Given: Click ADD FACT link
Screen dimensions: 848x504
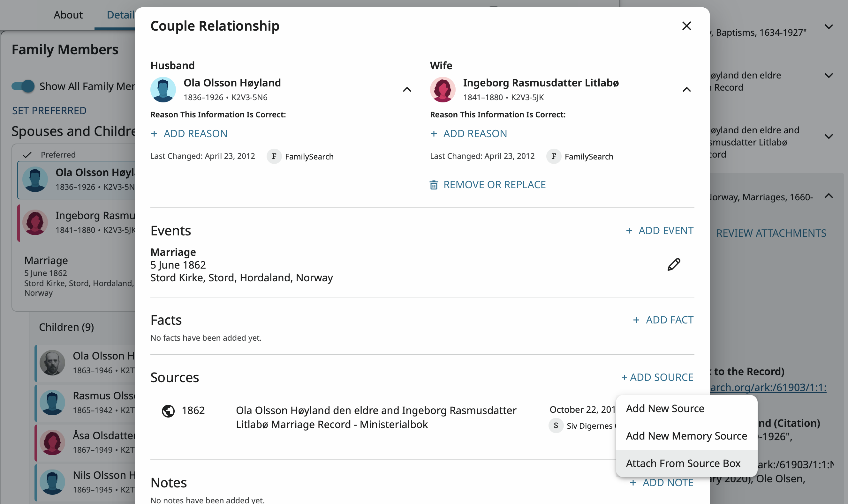Looking at the screenshot, I should 669,320.
